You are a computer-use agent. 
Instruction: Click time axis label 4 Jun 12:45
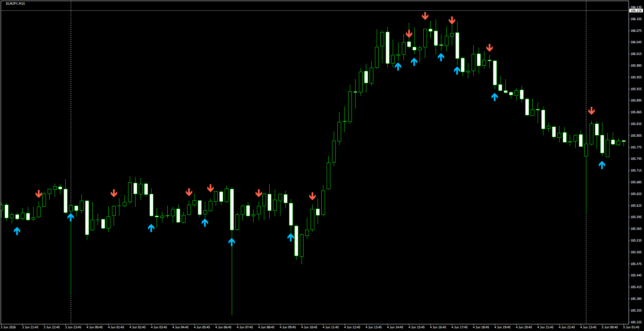coord(352,327)
